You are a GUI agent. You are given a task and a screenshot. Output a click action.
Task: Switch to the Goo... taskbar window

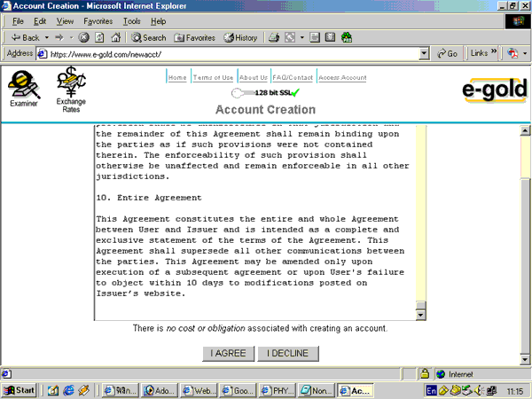click(x=238, y=390)
